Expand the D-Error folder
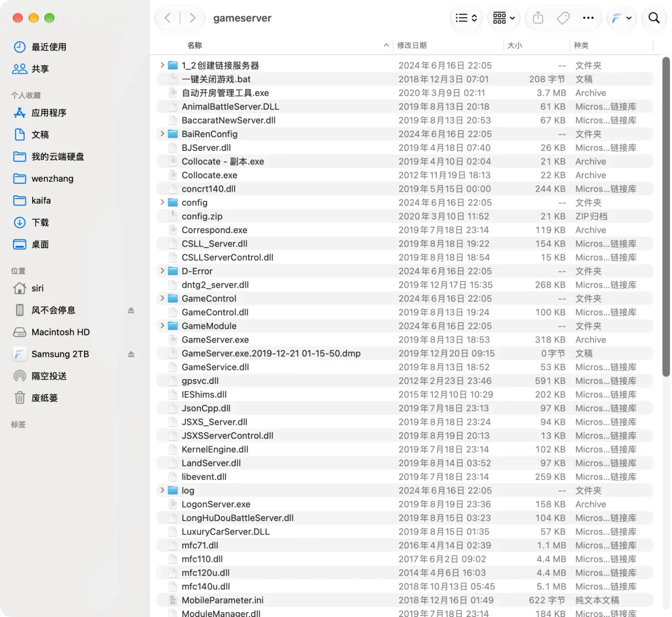Screen dimensions: 672x617 tap(162, 271)
